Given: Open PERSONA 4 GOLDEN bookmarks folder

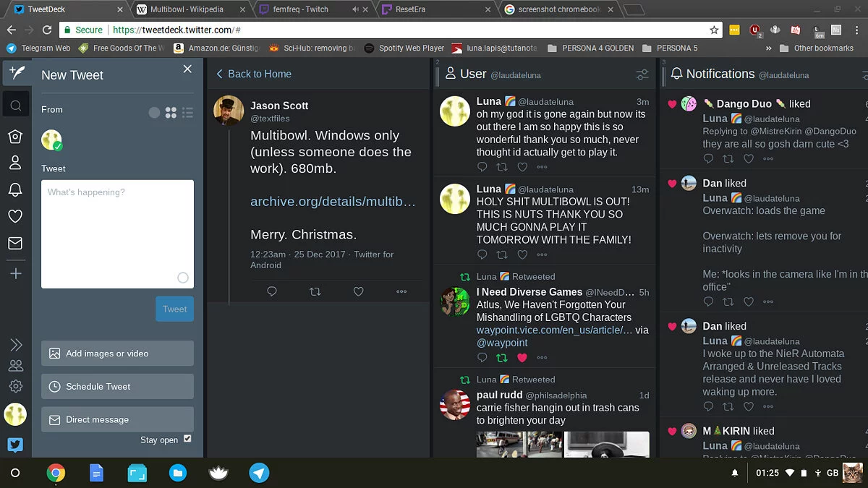Looking at the screenshot, I should [x=591, y=48].
